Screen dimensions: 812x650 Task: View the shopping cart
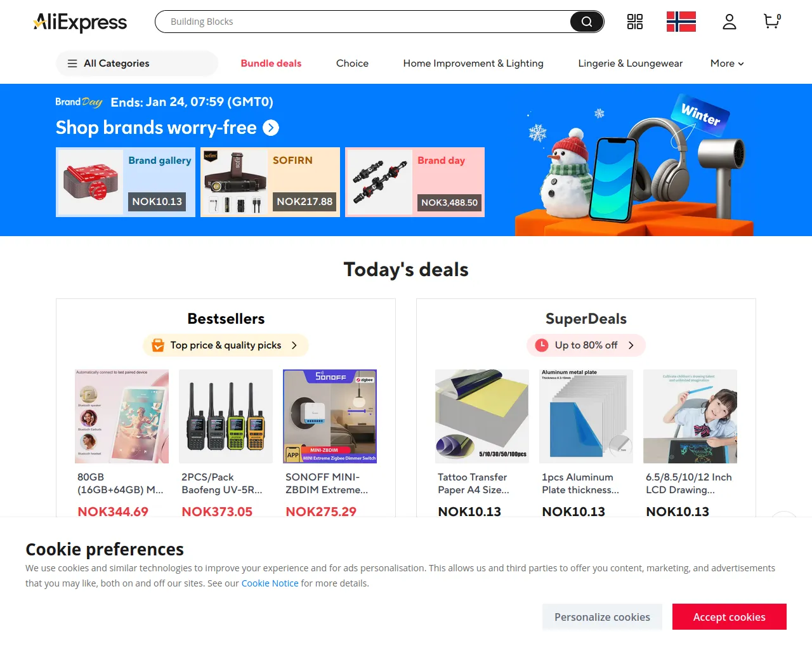(772, 22)
